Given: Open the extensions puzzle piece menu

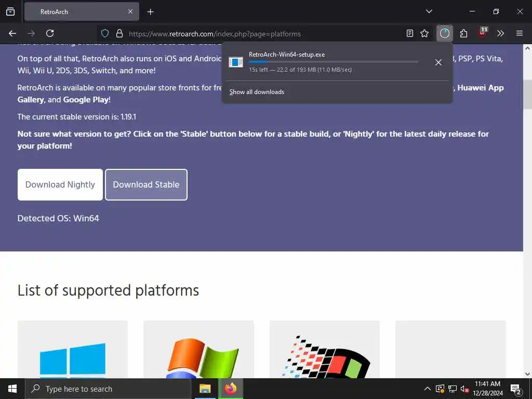Looking at the screenshot, I should click(463, 33).
